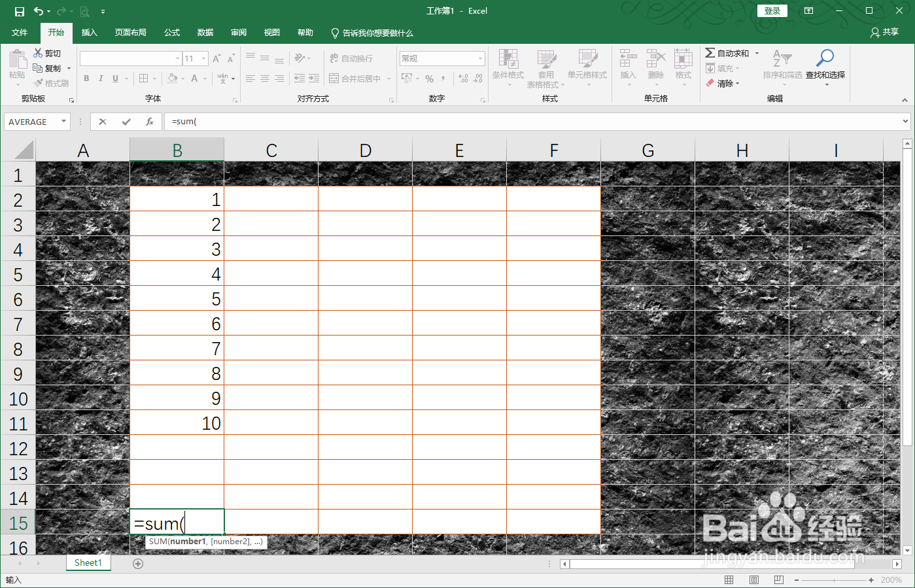Click the Cut (剪切) scissors icon
The height and width of the screenshot is (588, 915).
tap(38, 53)
